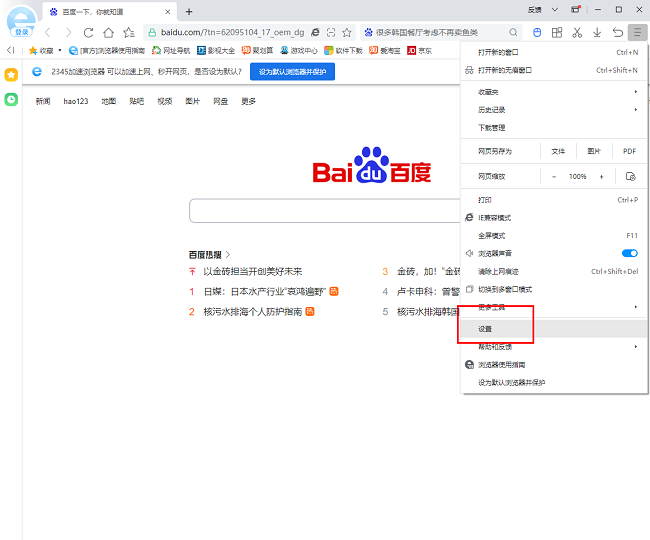Click the search magnifier icon
This screenshot has height=540, width=650.
click(513, 32)
